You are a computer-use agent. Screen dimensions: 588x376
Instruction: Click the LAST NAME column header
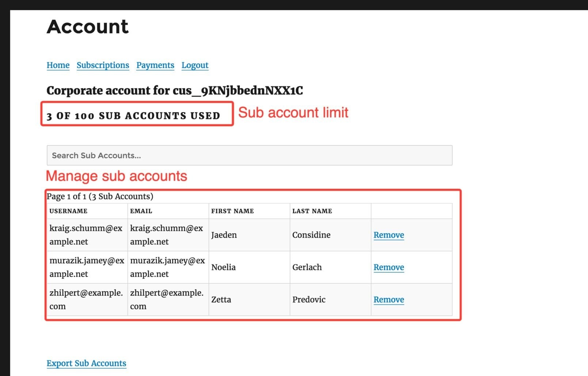click(312, 211)
